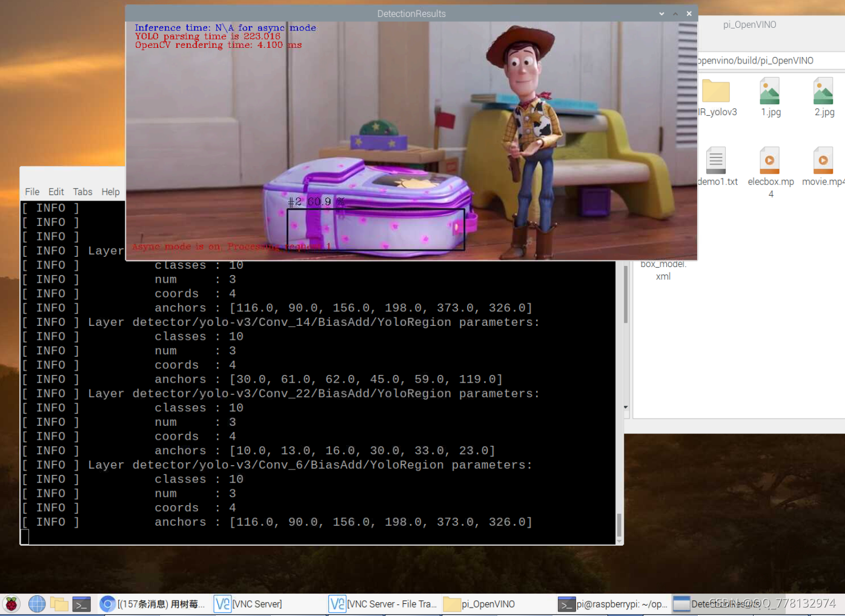Click the Conv_14 YoloRegion layer line
Image resolution: width=845 pixels, height=616 pixels.
(x=314, y=322)
